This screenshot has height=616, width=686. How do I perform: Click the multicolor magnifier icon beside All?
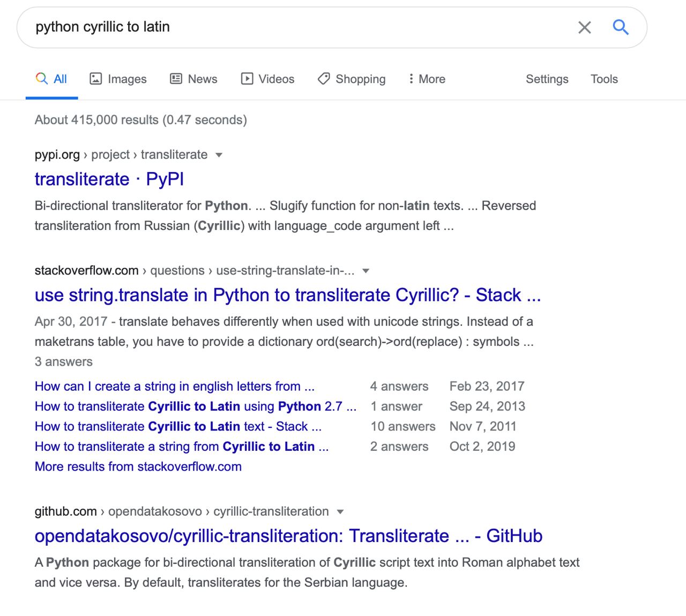coord(42,79)
